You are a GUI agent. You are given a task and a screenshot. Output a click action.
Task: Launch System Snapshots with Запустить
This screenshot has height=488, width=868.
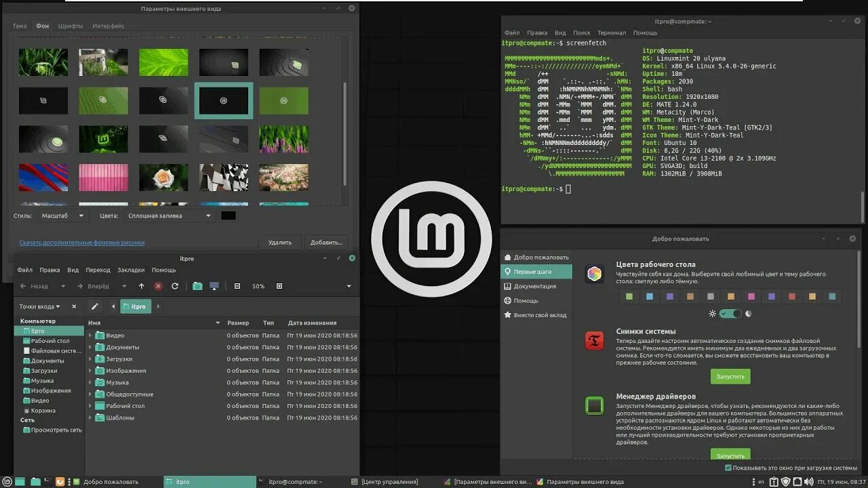(730, 376)
